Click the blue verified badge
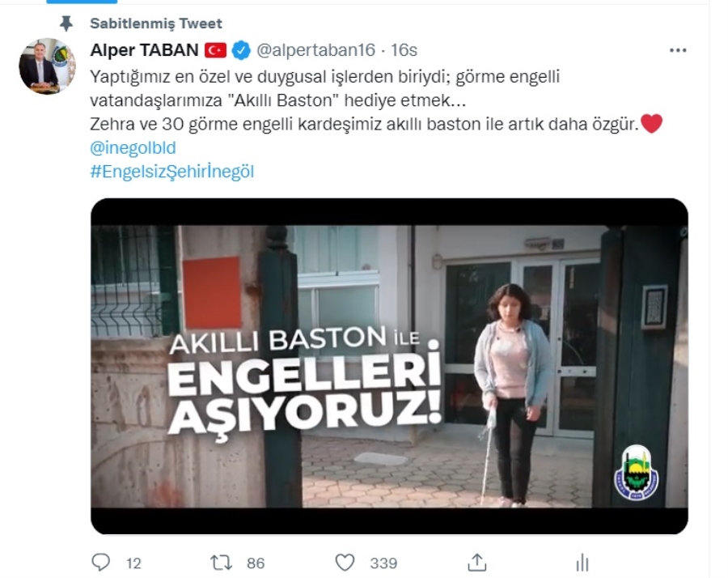The image size is (728, 578). 241,50
